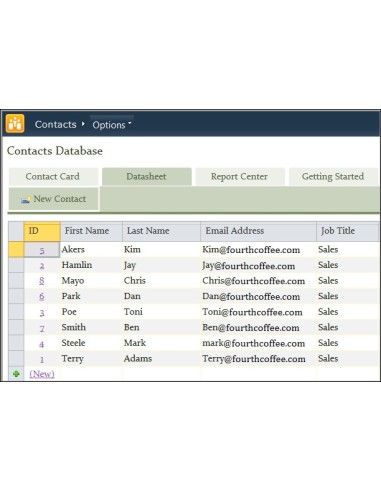This screenshot has height=492, width=381.
Task: Switch to the Contact Card tab
Action: click(x=53, y=177)
